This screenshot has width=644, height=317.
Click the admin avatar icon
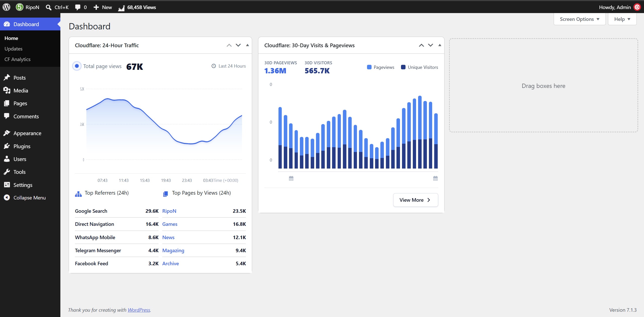click(637, 7)
